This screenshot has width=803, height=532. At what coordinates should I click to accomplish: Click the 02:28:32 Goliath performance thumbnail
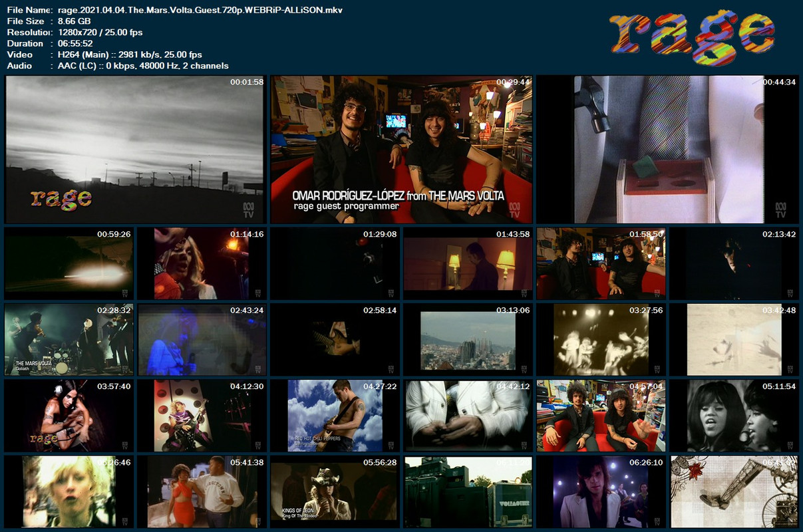click(x=69, y=339)
